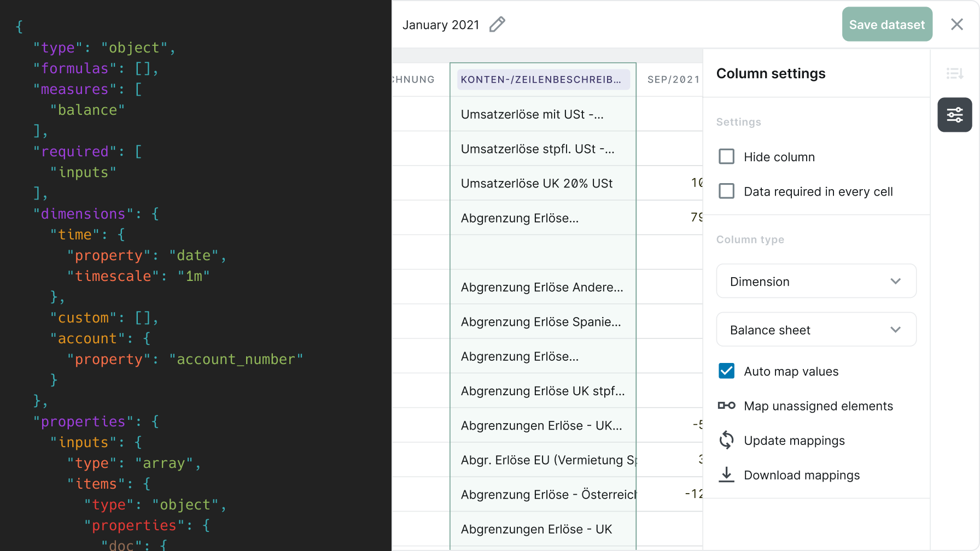Click the Column settings heading
This screenshot has height=551, width=980.
771,73
